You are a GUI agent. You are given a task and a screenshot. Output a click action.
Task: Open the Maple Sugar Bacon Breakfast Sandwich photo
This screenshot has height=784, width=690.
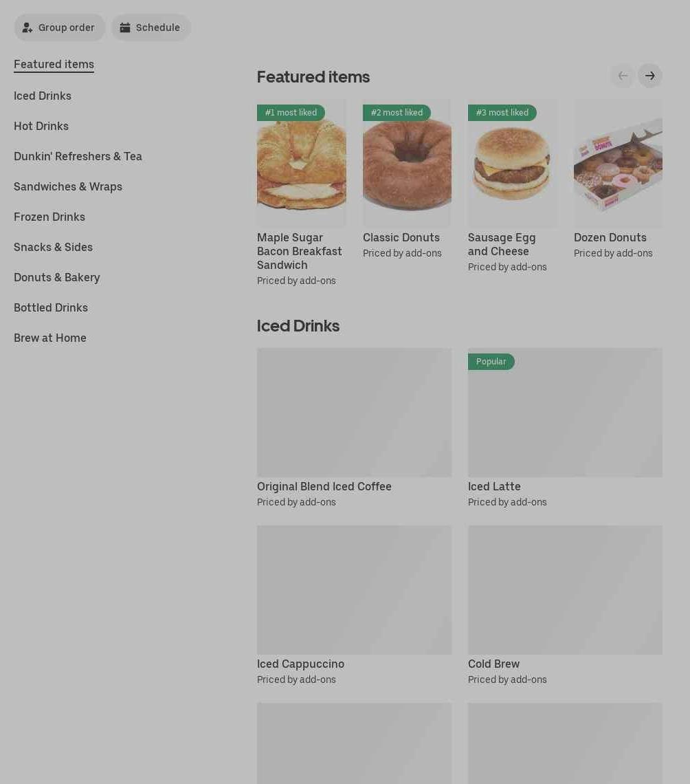(301, 163)
